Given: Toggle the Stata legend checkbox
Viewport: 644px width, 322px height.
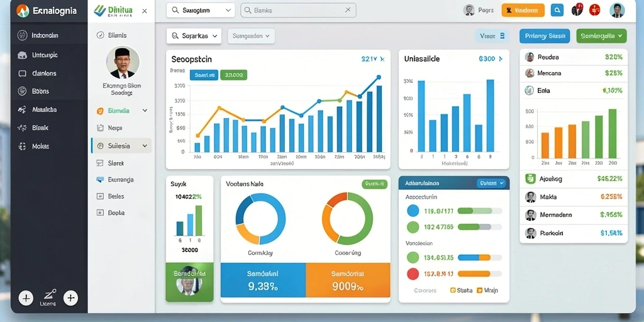Looking at the screenshot, I should pos(453,291).
